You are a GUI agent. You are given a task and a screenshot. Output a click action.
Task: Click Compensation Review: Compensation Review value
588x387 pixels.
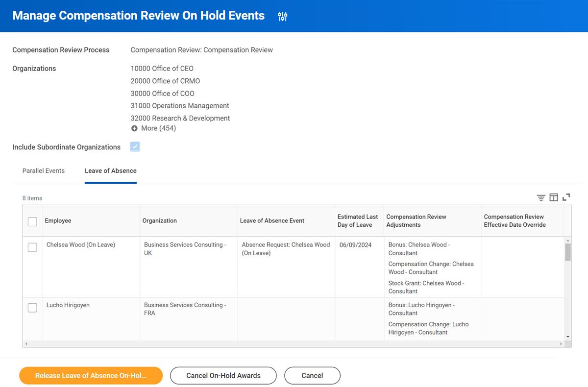[x=202, y=50]
